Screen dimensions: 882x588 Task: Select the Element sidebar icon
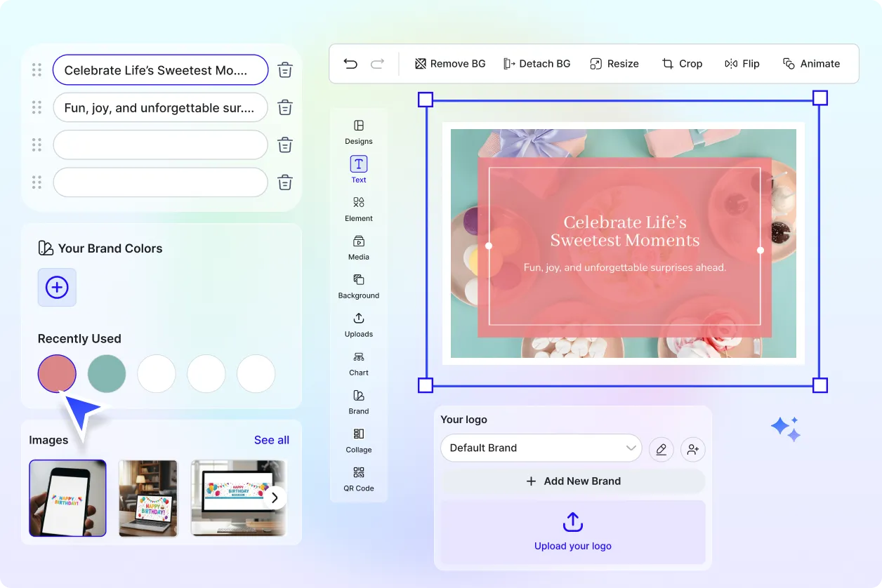click(x=359, y=208)
